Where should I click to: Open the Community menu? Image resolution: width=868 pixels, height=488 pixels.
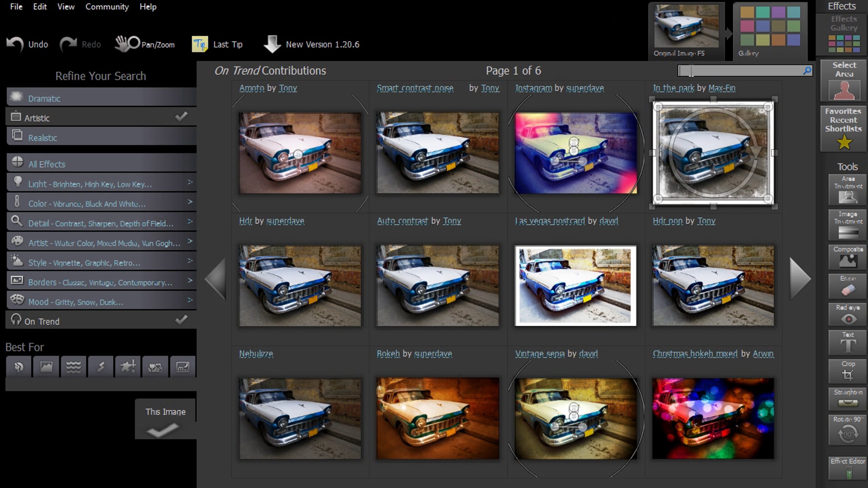click(107, 7)
